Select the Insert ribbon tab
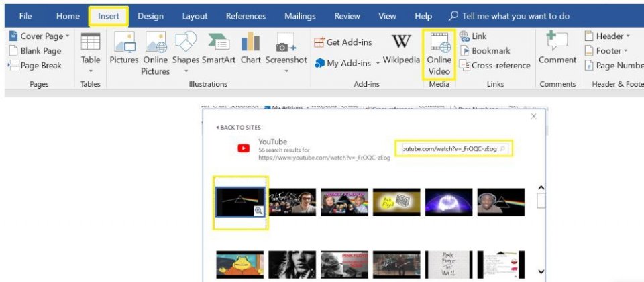Image resolution: width=644 pixels, height=282 pixels. [x=109, y=16]
